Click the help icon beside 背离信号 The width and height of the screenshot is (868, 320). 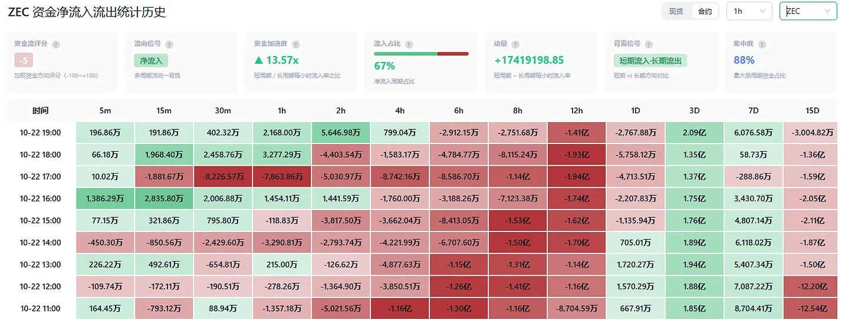click(649, 44)
